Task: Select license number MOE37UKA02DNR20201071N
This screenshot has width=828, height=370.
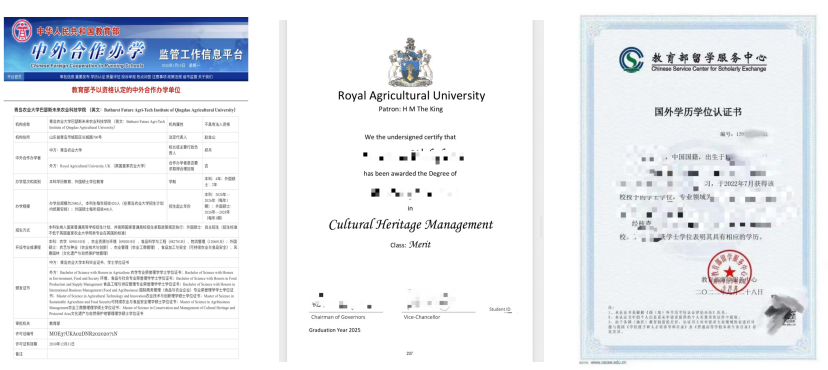Action: (x=83, y=334)
